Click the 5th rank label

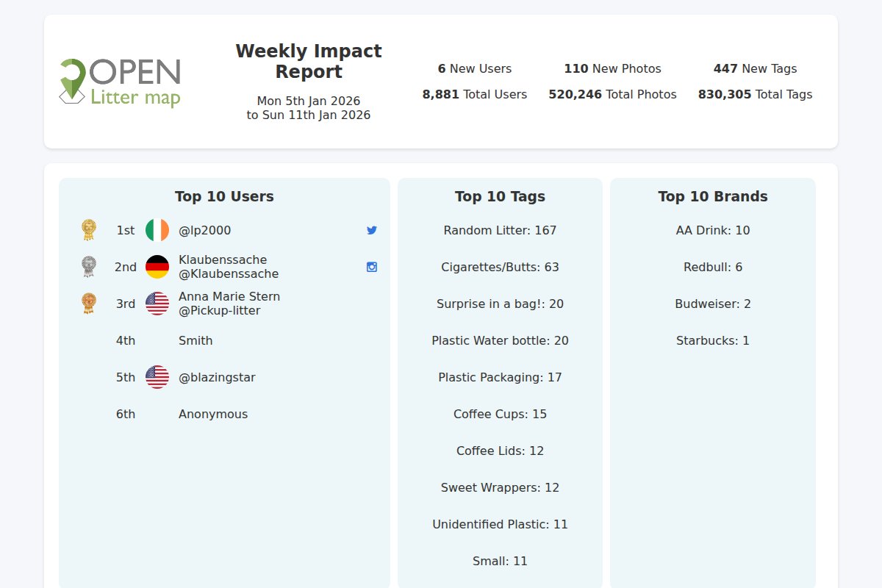[x=126, y=377]
